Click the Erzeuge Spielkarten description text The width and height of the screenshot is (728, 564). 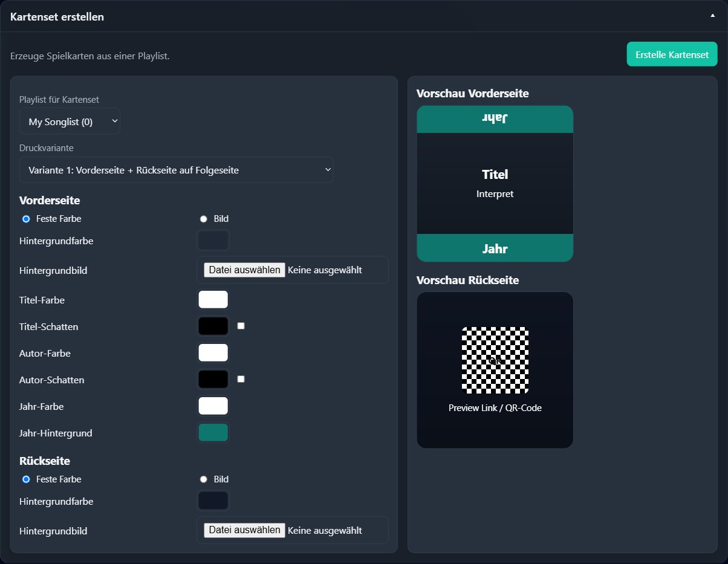click(x=90, y=56)
